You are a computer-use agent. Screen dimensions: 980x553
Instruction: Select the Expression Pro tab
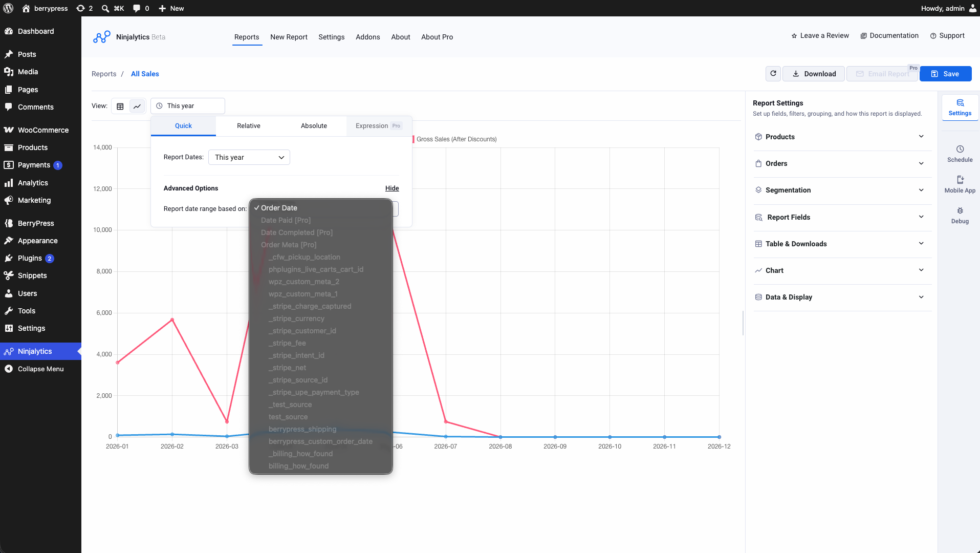click(x=379, y=126)
